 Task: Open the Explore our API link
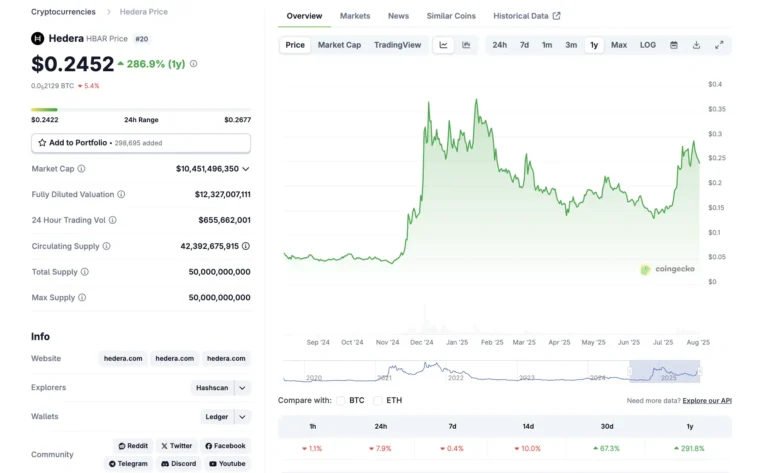pyautogui.click(x=707, y=400)
